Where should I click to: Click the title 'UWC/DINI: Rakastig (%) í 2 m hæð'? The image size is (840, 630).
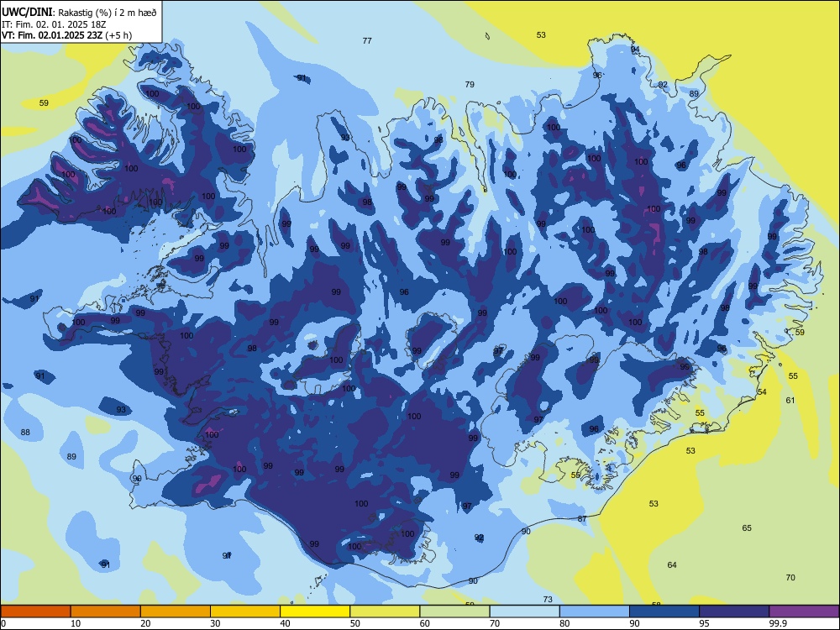(x=79, y=13)
